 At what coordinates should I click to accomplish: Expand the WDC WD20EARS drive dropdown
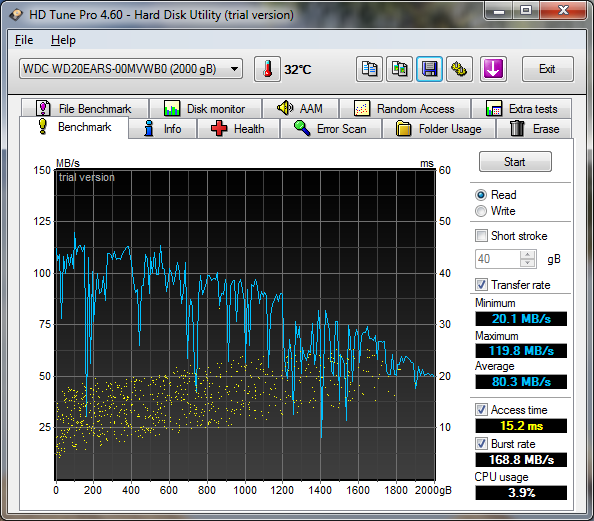(234, 69)
